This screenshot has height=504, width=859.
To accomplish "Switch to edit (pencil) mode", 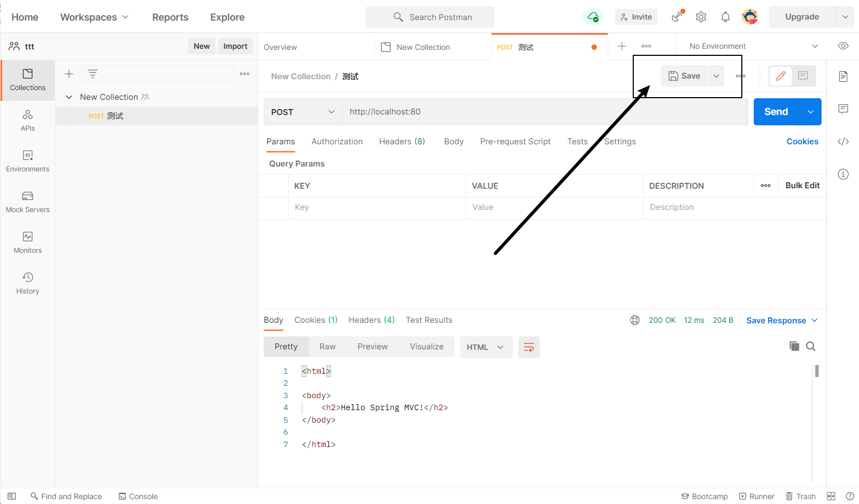I will (x=781, y=76).
